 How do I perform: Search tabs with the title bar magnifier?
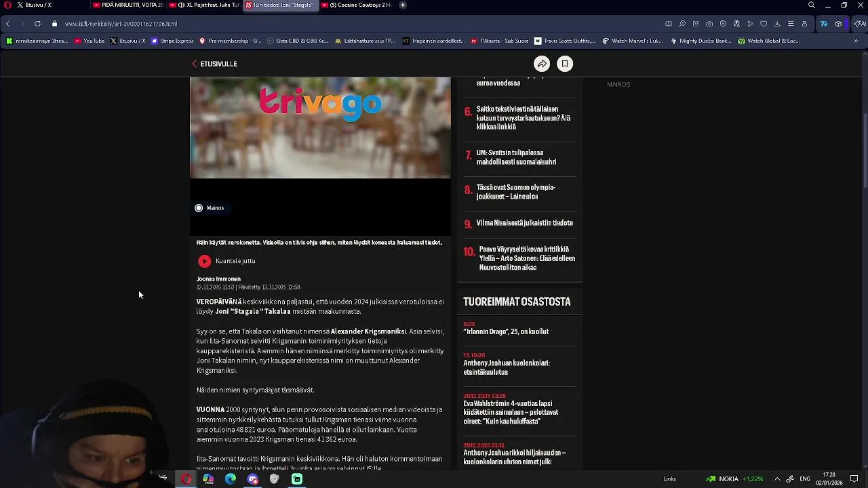(x=812, y=5)
